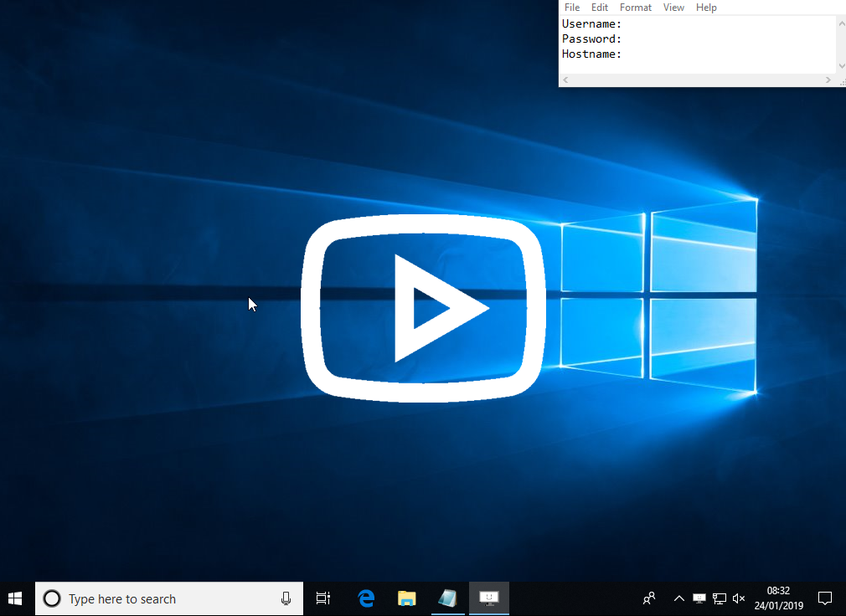
Task: Open Task View from the taskbar
Action: [323, 598]
